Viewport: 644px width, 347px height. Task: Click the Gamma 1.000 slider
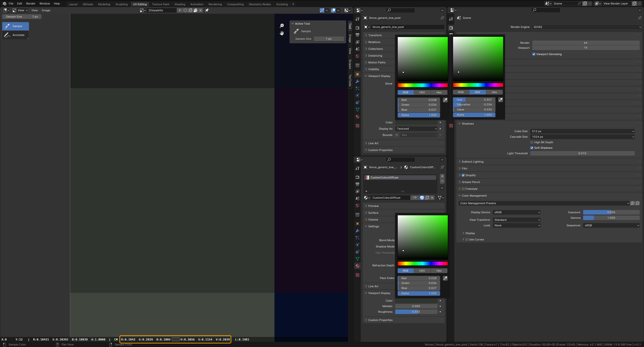[x=611, y=218]
